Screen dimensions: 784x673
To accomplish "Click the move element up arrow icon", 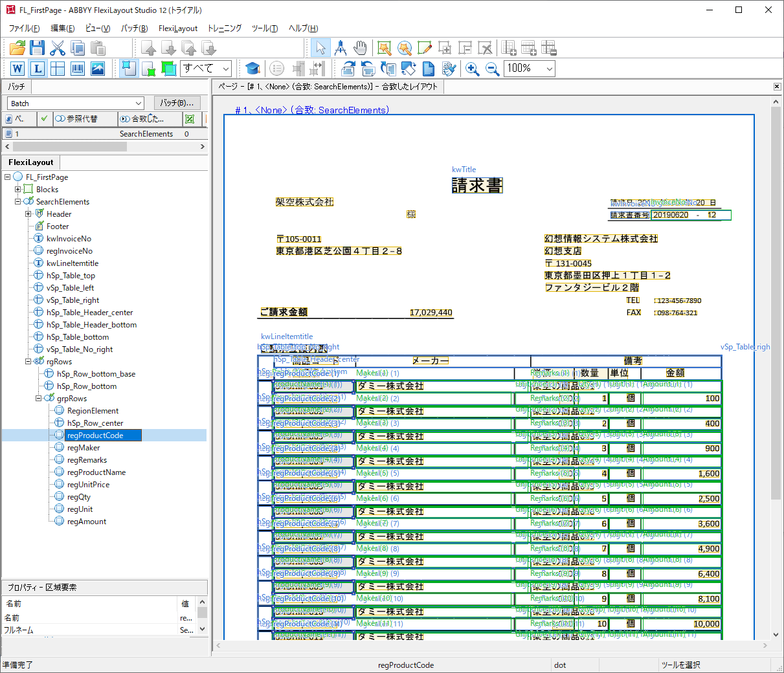I will click(149, 48).
